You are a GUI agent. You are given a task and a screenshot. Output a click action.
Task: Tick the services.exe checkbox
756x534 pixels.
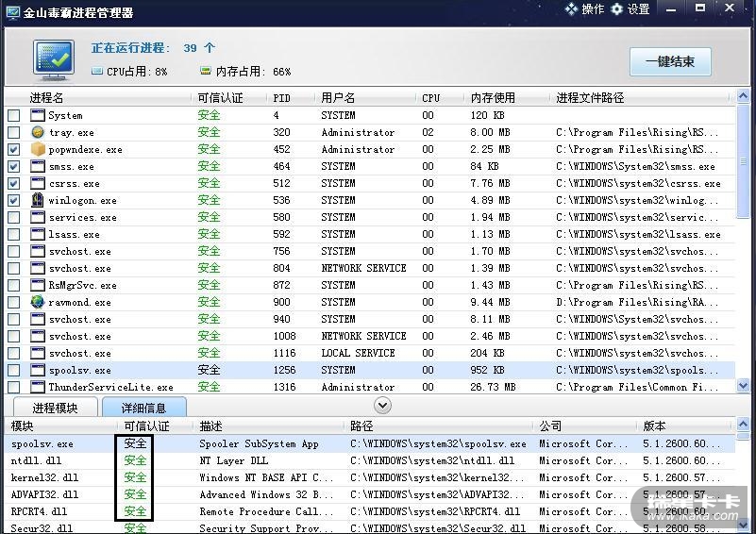[x=13, y=217]
